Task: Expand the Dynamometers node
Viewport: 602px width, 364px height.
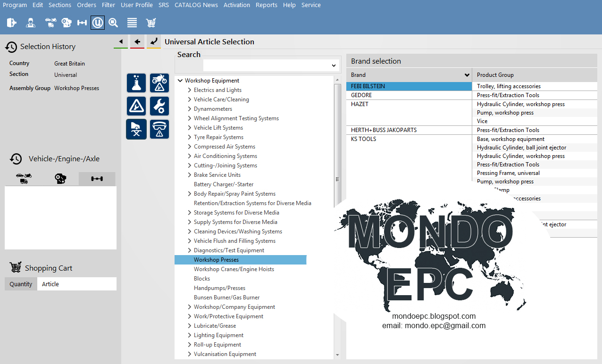Action: coord(189,109)
